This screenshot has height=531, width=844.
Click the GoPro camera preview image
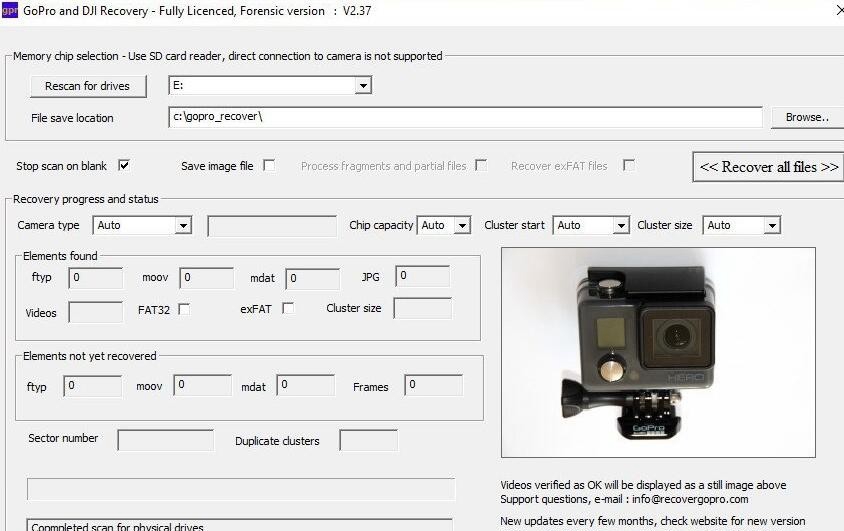(658, 352)
